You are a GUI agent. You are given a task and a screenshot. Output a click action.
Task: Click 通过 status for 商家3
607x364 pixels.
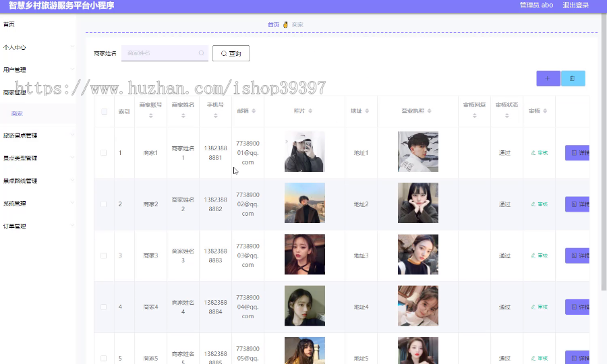(x=504, y=255)
